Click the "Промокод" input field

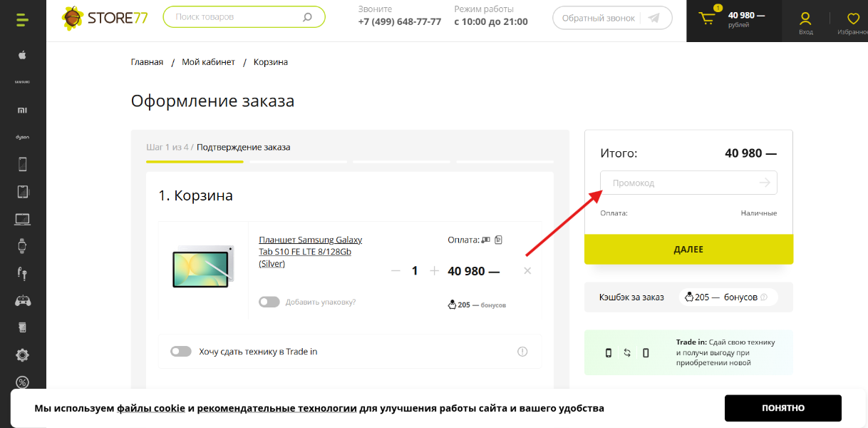[x=681, y=183]
